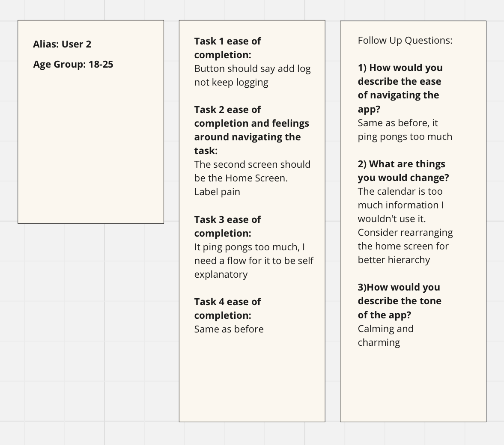Click the Age Group: 18-25 line
This screenshot has height=445, width=504.
tap(73, 64)
